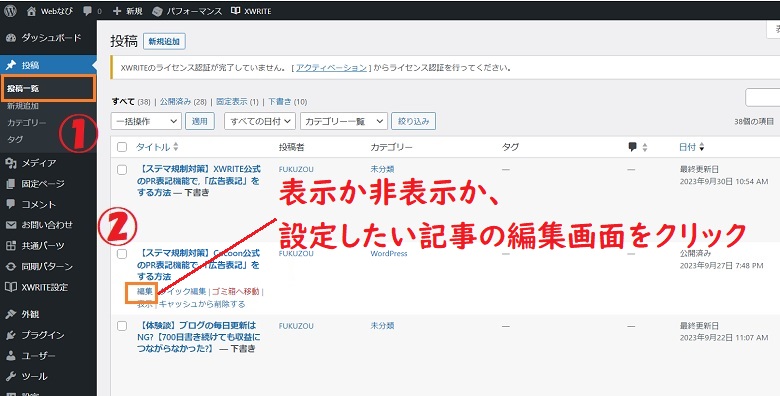Viewport: 780px width, 396px height.
Task: Click the 38個の項目 item count
Action: tap(754, 121)
